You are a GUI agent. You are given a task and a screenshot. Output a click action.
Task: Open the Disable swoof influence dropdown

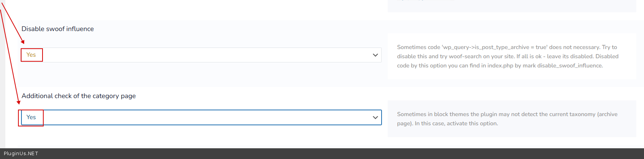click(201, 55)
